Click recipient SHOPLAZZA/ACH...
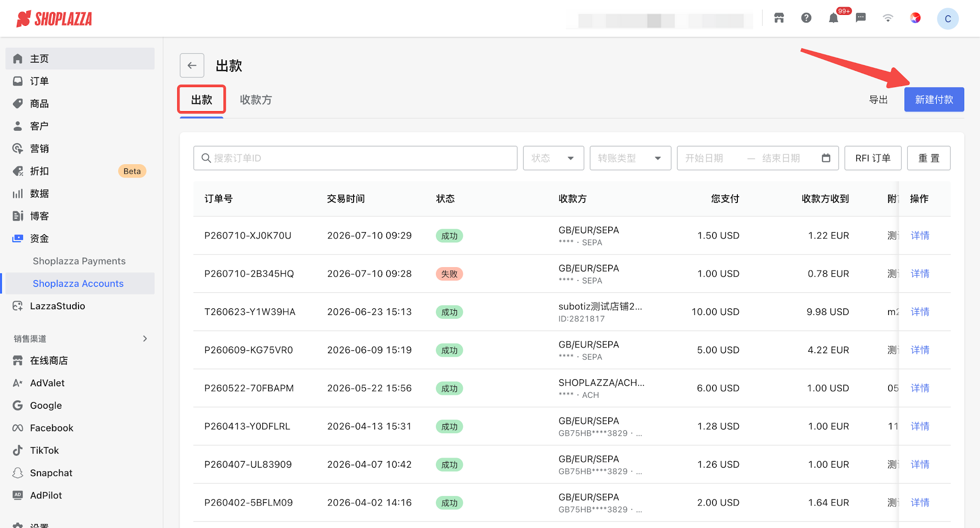This screenshot has height=528, width=980. coord(601,382)
